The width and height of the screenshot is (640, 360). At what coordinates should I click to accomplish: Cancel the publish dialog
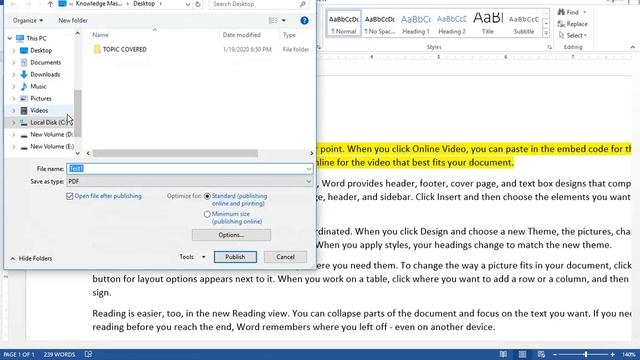[x=285, y=257]
